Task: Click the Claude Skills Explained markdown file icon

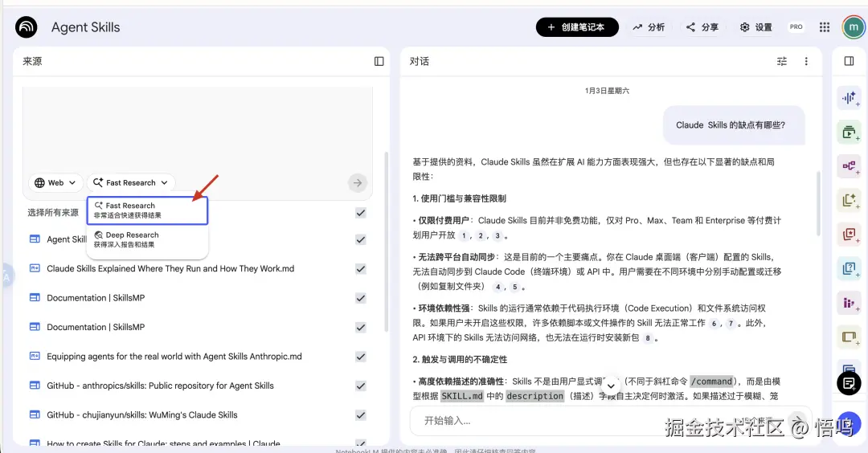Action: [35, 268]
